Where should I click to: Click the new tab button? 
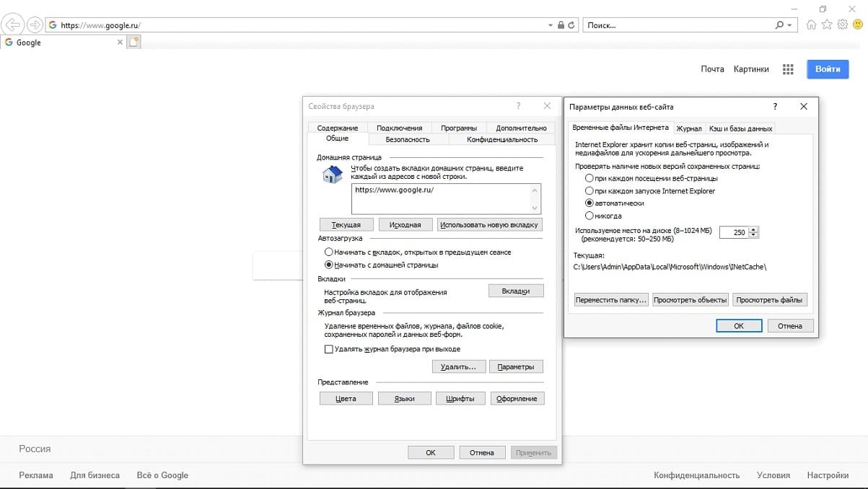pos(133,43)
